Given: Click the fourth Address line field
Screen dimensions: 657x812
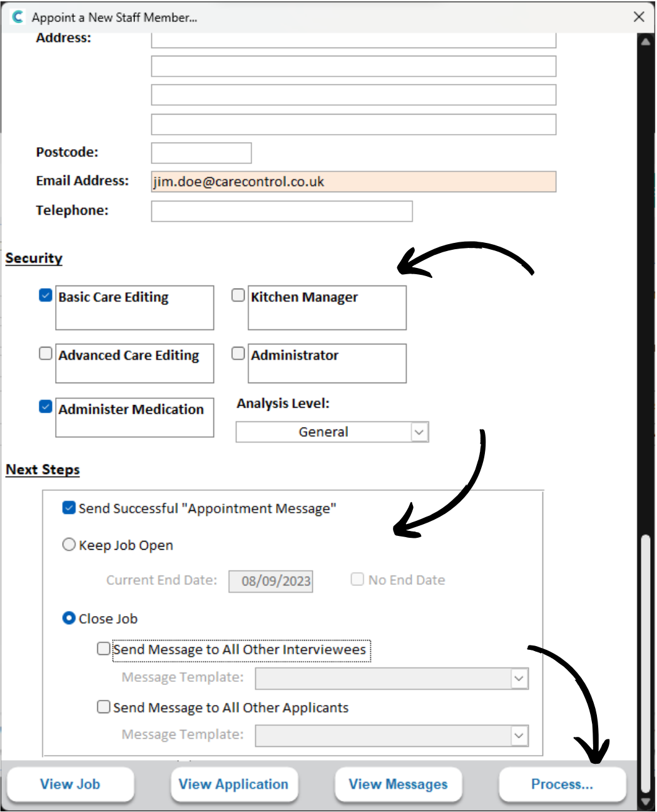Looking at the screenshot, I should pos(354,124).
